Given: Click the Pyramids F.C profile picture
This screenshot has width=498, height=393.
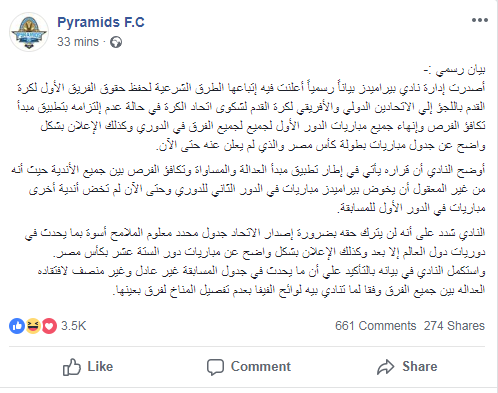Looking at the screenshot, I should [29, 32].
